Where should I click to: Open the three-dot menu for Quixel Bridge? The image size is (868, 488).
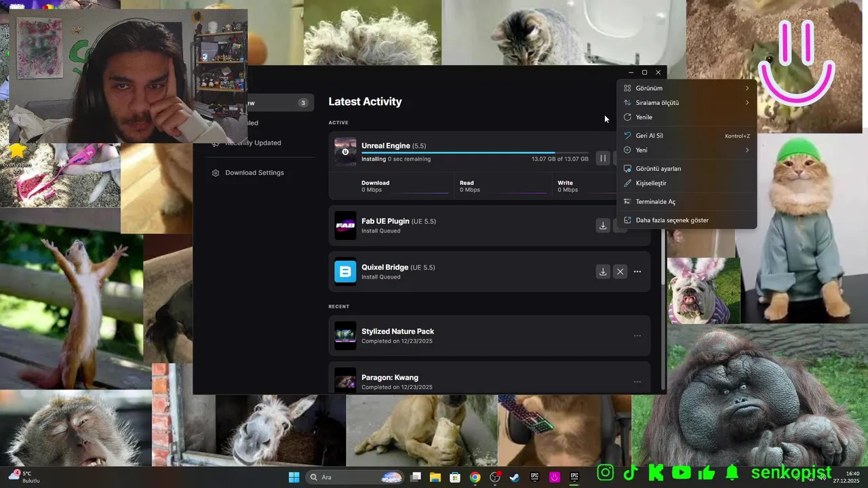(x=637, y=272)
